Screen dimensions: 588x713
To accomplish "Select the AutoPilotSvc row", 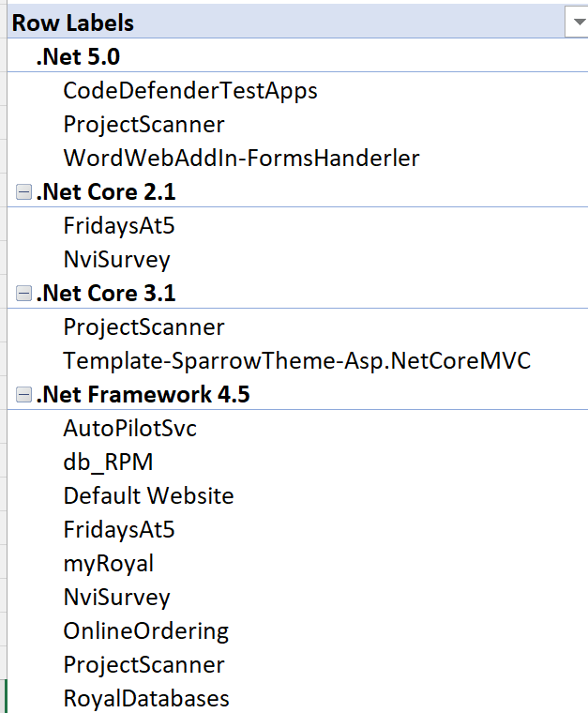I will [x=129, y=429].
